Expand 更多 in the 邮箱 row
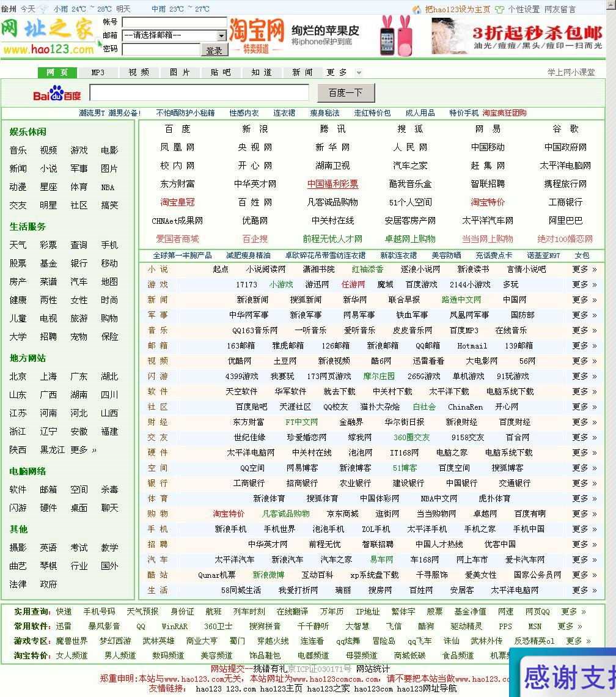The height and width of the screenshot is (697, 616). (584, 346)
